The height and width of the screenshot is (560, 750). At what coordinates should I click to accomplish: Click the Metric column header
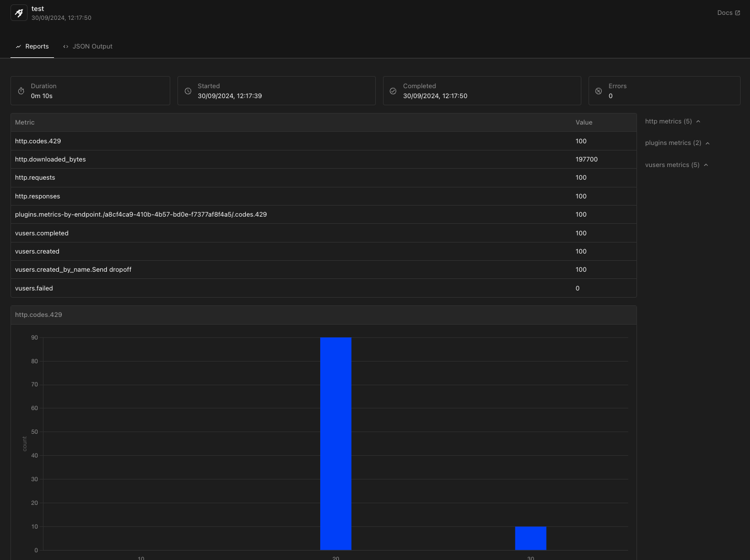point(25,122)
